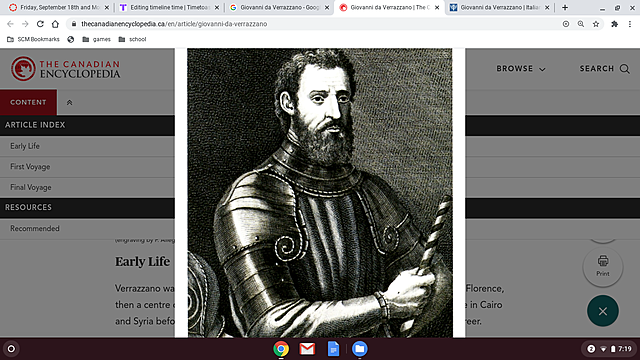This screenshot has height=360, width=640.
Task: Jump to First Voyage section
Action: [x=30, y=167]
